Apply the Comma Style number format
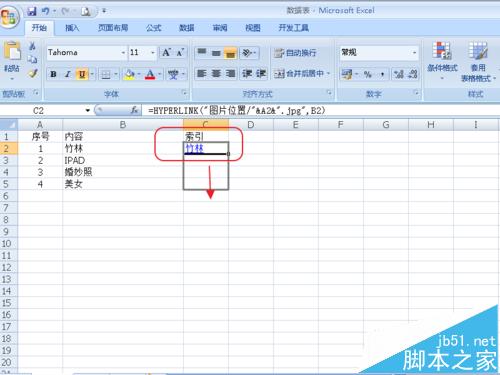The width and height of the screenshot is (500, 375). pos(382,74)
